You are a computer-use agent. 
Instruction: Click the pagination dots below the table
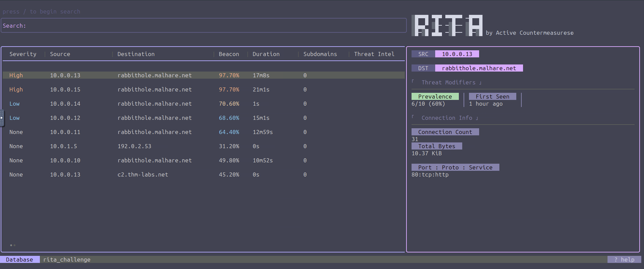point(13,245)
